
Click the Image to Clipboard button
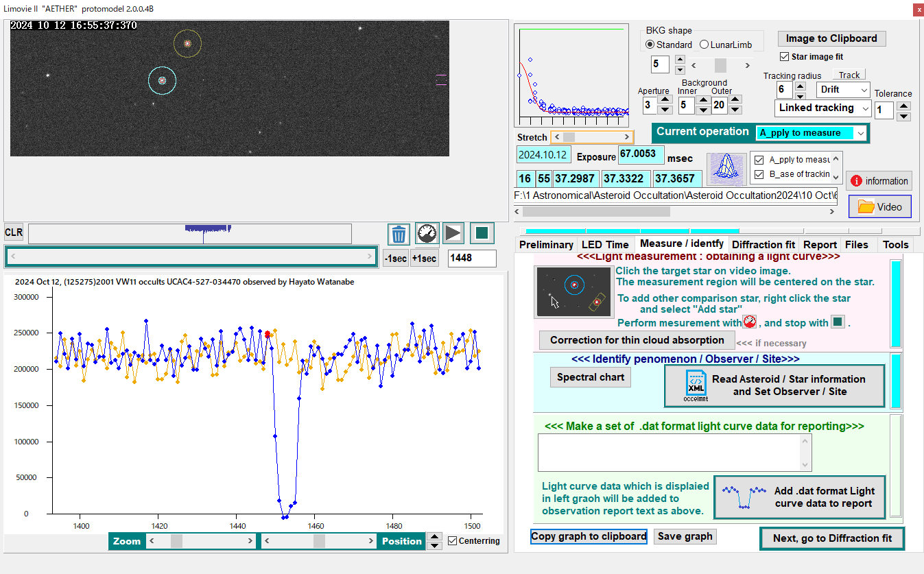click(x=831, y=38)
